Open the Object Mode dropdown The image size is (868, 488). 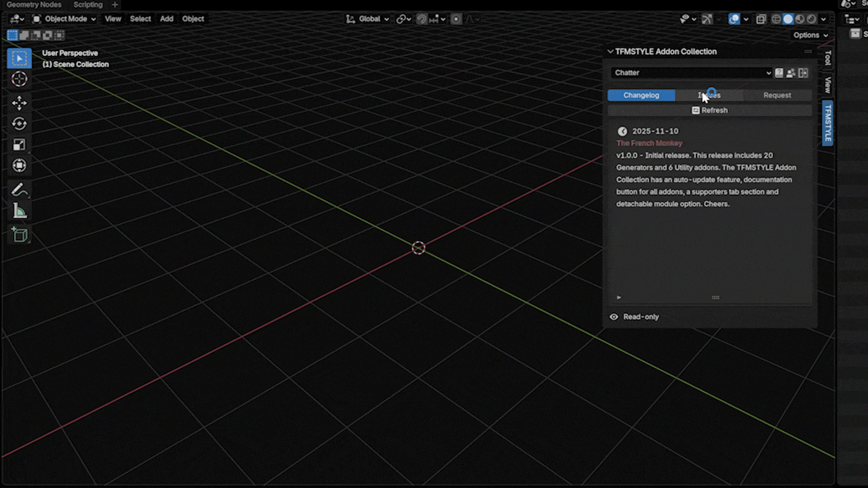pos(65,19)
